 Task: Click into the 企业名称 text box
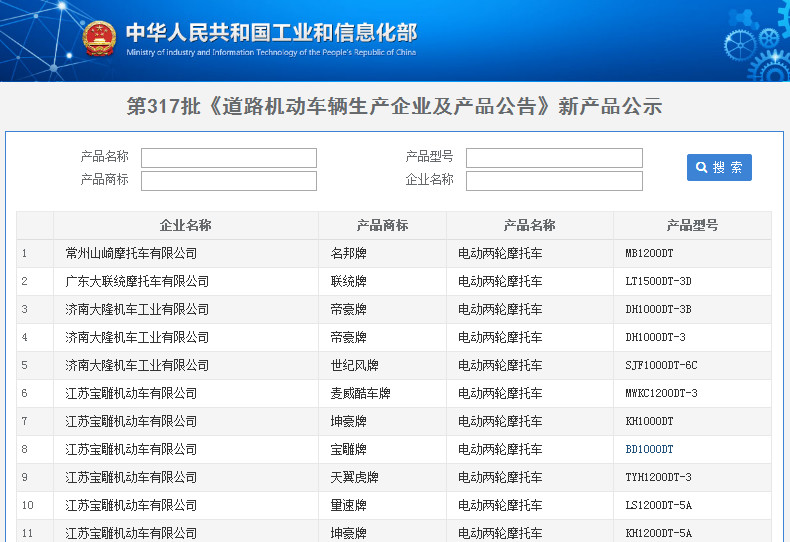(554, 181)
